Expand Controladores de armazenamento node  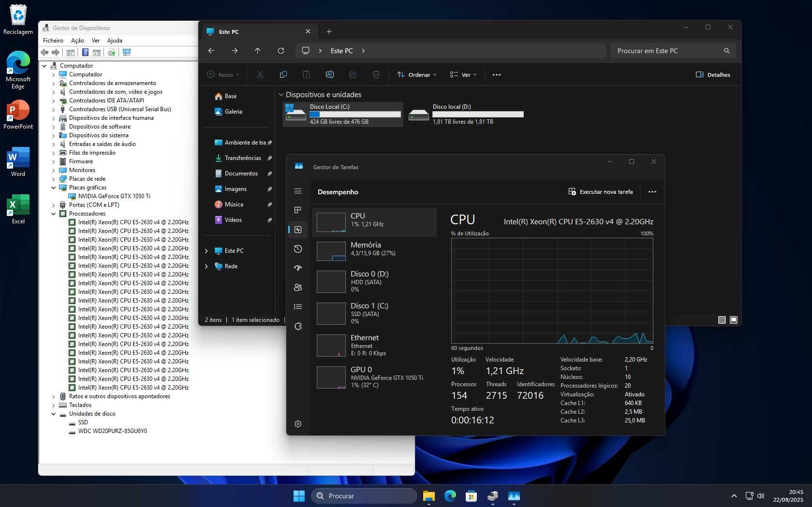pos(54,83)
